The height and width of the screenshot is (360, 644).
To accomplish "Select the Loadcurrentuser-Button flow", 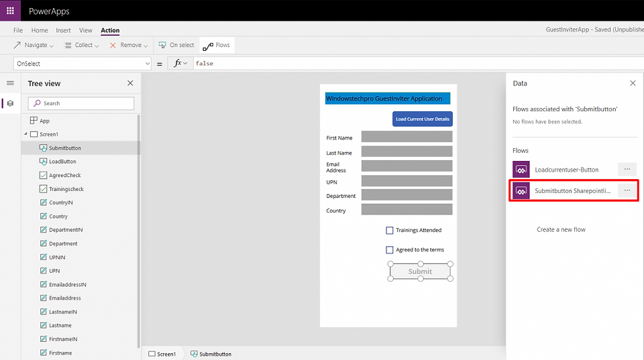I will pos(566,170).
